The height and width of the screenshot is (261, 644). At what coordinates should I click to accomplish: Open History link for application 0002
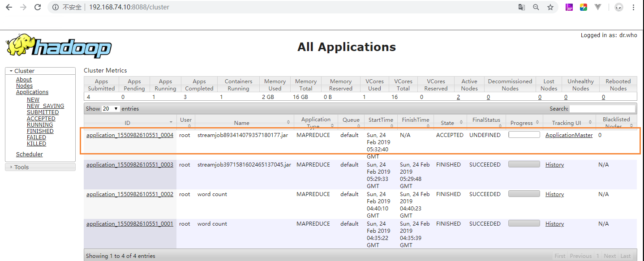point(554,194)
